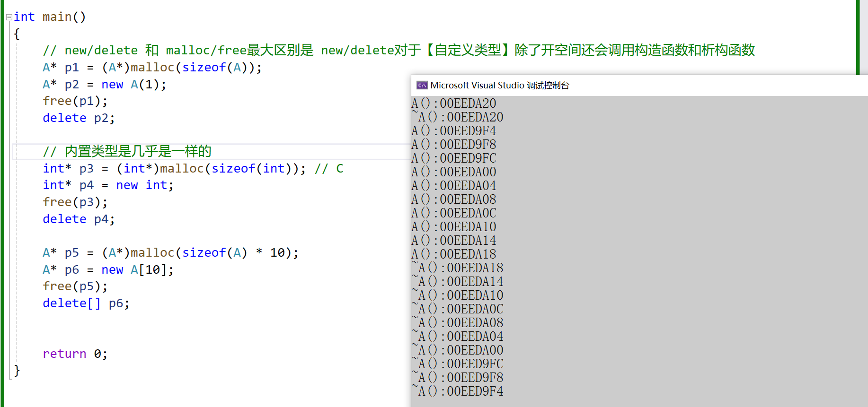This screenshot has height=407, width=868.
Task: Click console output '~A():00EEDA20'
Action: click(x=457, y=117)
